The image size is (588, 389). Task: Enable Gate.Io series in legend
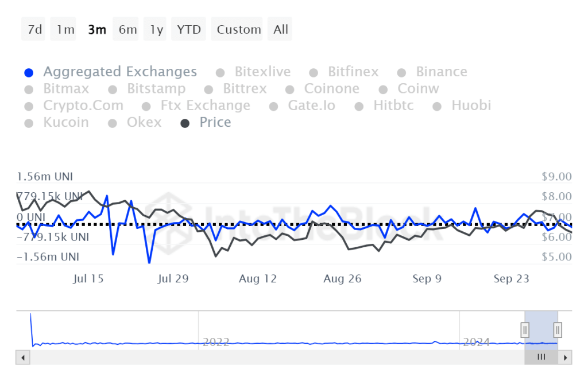coord(303,106)
